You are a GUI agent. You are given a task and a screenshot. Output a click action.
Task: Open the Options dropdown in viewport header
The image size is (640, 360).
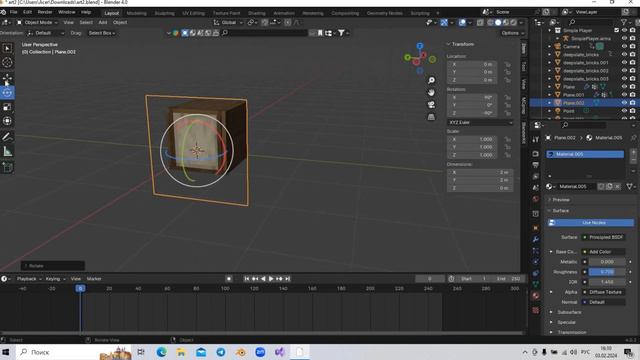point(512,33)
